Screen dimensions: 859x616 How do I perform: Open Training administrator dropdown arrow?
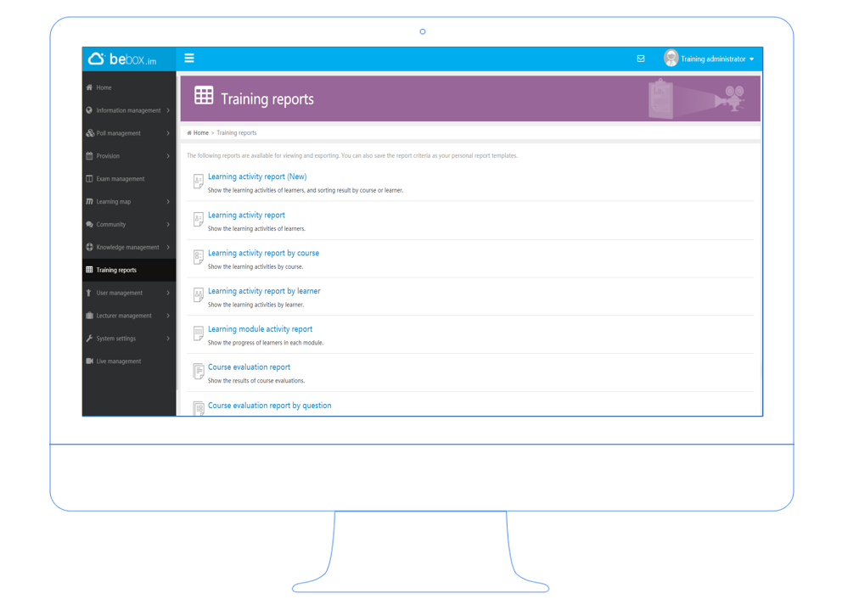click(752, 59)
